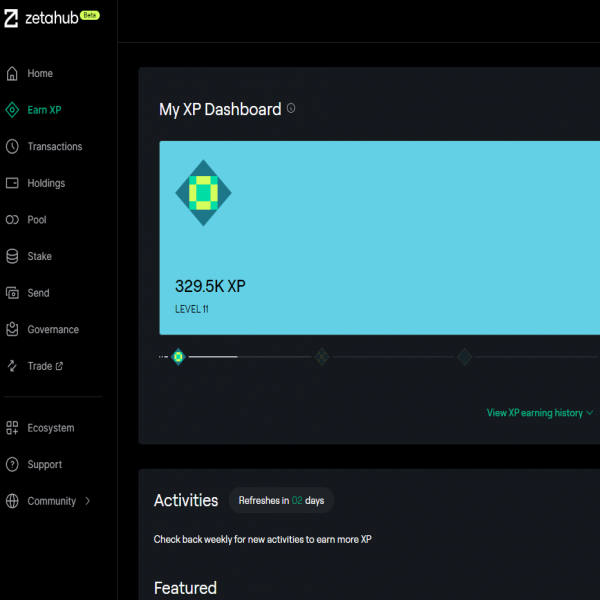The image size is (600, 600).
Task: Click the Stake coins icon
Action: tap(12, 256)
